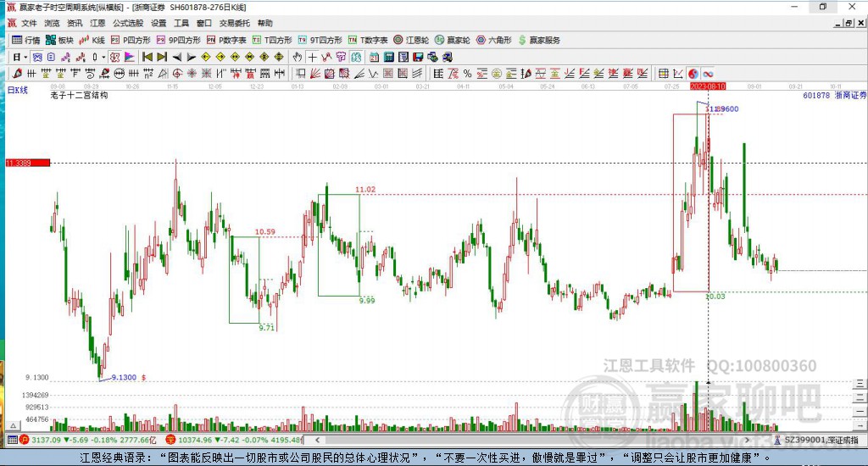Viewport: 868px width, 466px height.
Task: Open the 浏览 menu
Action: (52, 23)
